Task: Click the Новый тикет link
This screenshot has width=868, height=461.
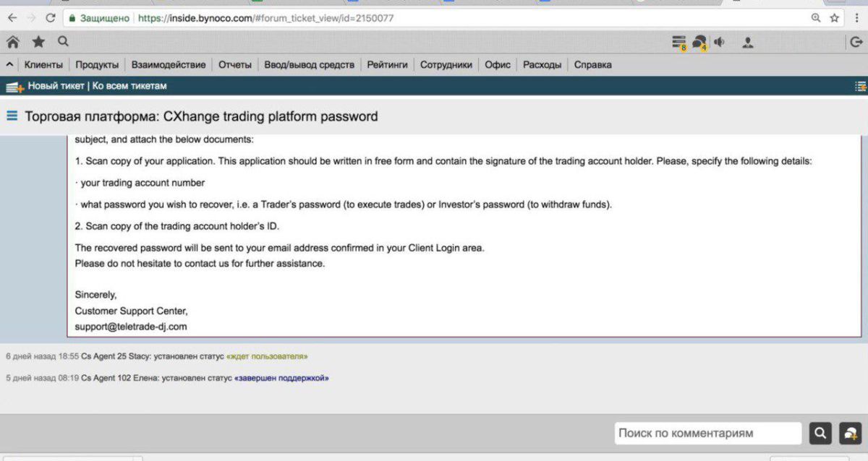Action: [56, 86]
